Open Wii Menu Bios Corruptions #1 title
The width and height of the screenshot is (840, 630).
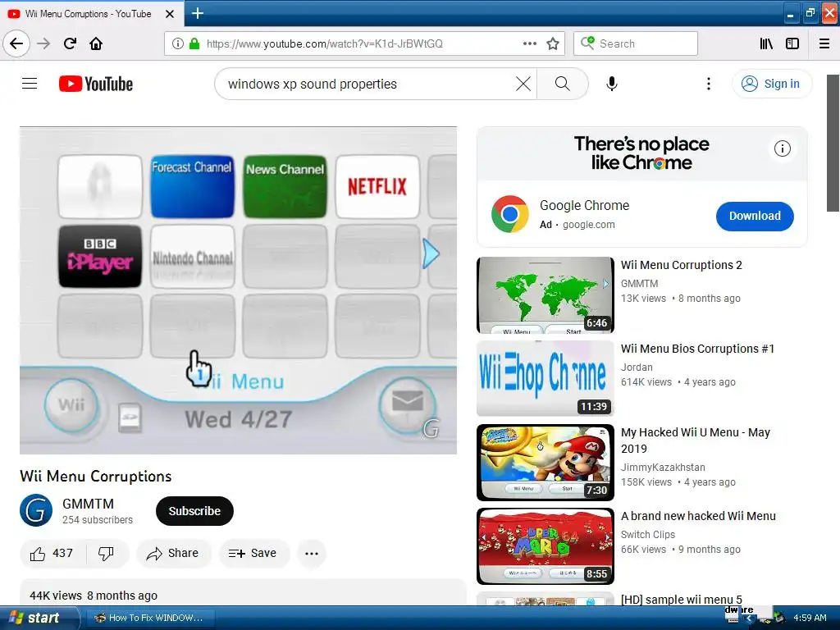697,349
